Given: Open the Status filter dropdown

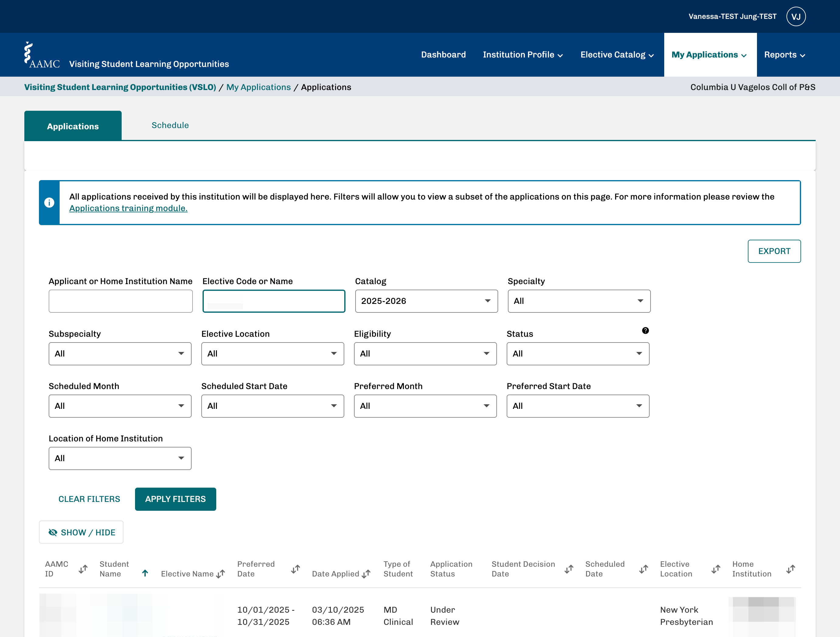Looking at the screenshot, I should (578, 354).
